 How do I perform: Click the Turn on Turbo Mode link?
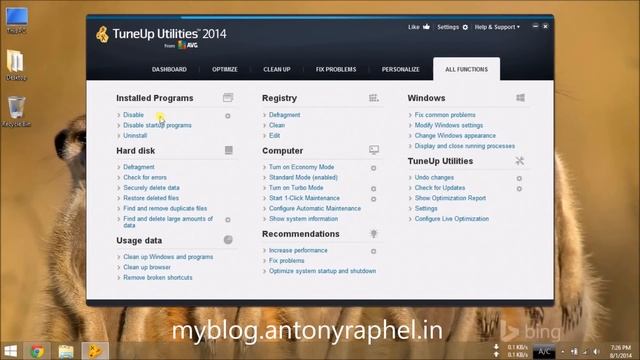[x=296, y=188]
